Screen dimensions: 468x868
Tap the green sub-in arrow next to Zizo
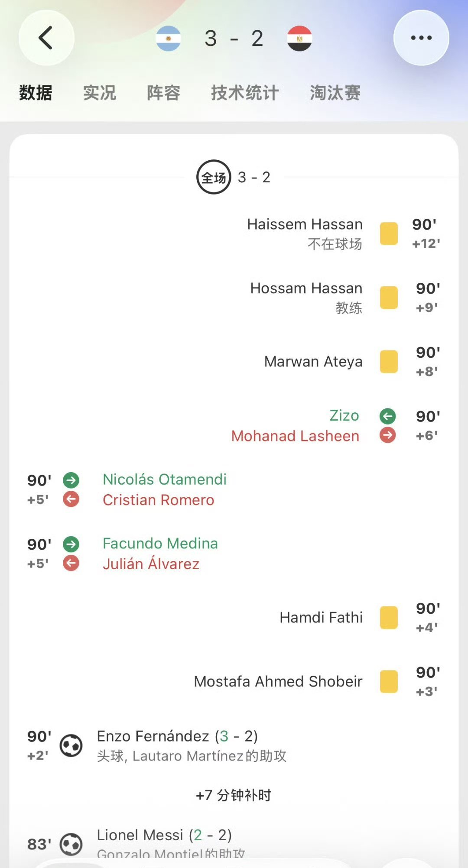point(388,416)
